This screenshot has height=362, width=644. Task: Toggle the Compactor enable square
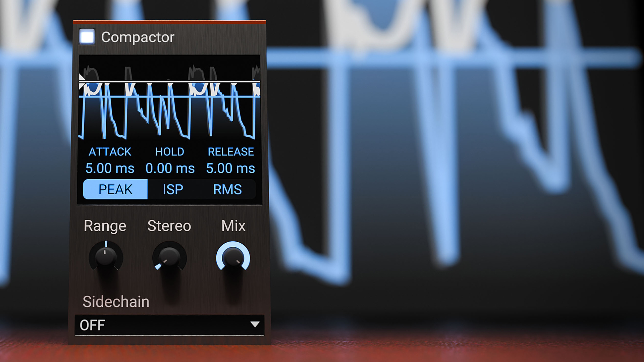tap(87, 37)
